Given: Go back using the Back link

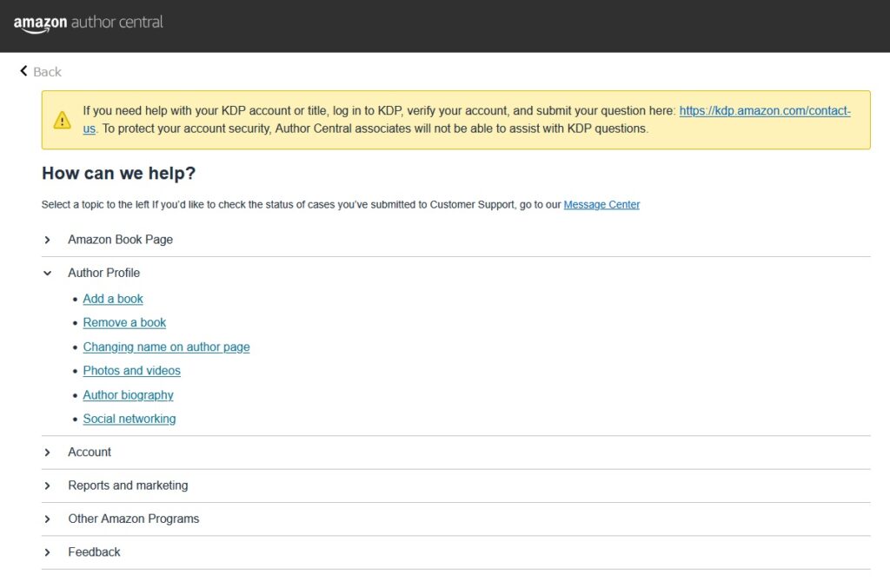Looking at the screenshot, I should click(x=47, y=72).
